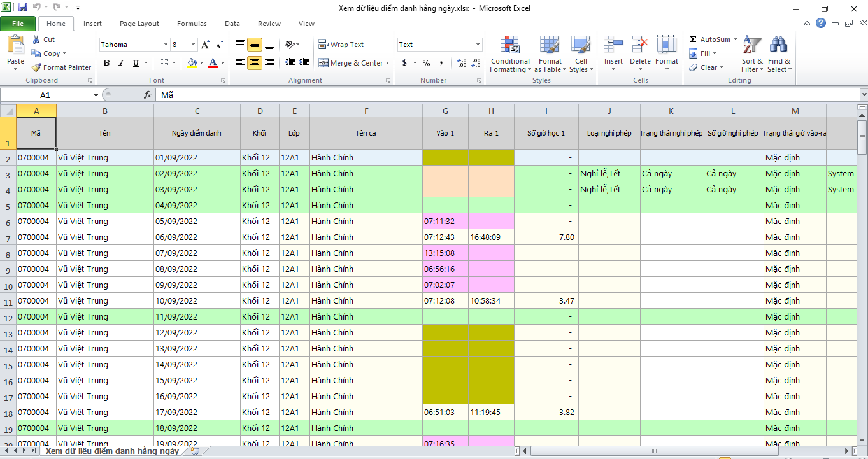Click the Format cells icon
This screenshot has width=868, height=459.
point(667,45)
